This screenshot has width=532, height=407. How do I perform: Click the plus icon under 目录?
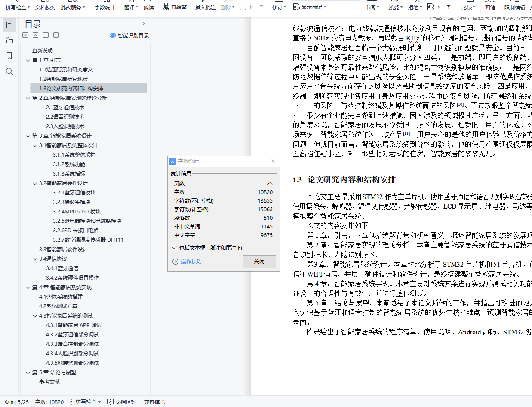[46, 35]
